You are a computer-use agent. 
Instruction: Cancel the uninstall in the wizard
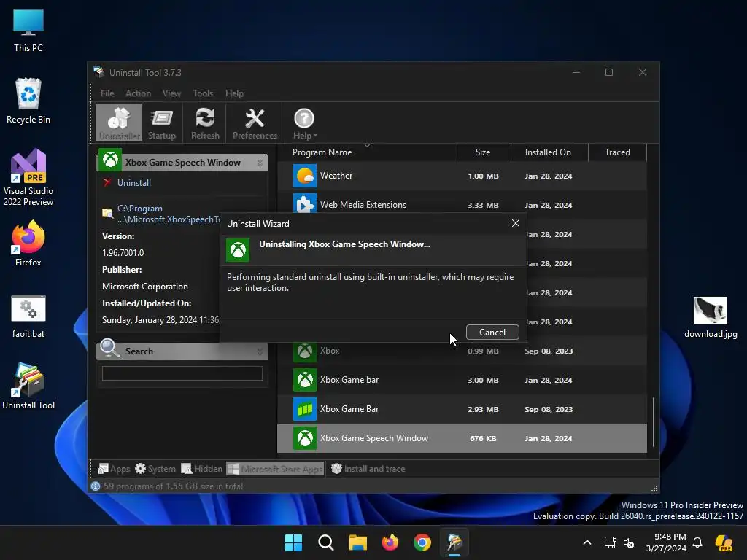(492, 332)
